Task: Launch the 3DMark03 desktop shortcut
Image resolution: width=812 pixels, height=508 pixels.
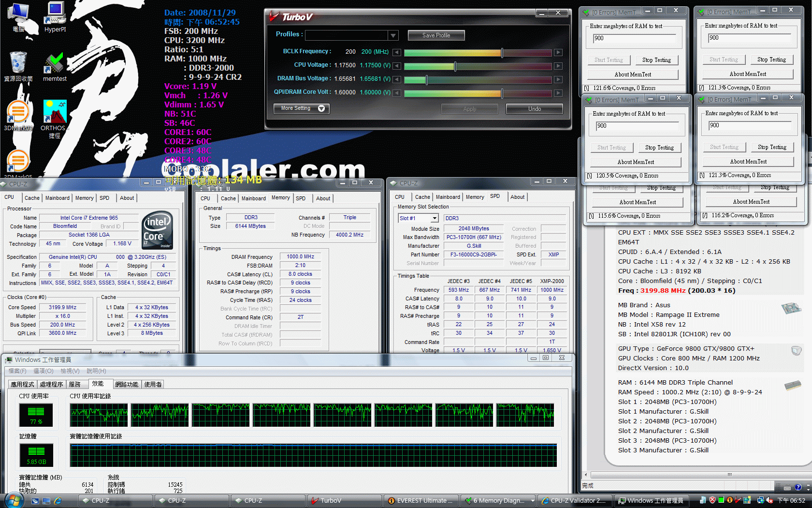Action: (18, 116)
